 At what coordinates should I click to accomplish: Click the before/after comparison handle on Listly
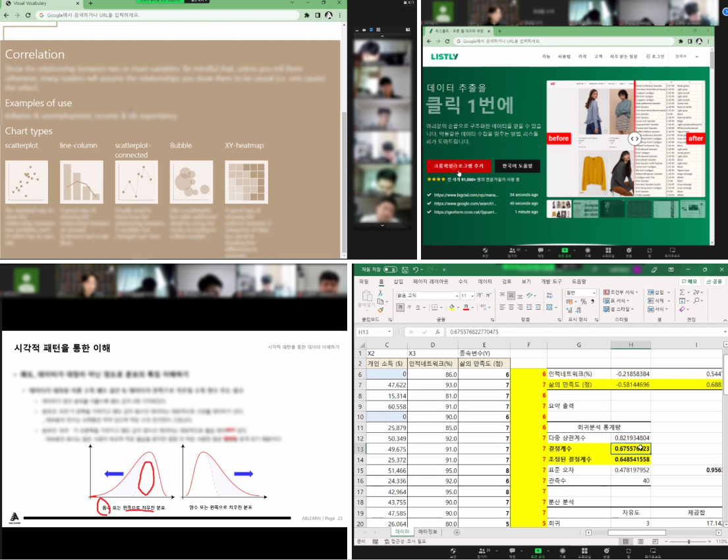pos(634,138)
